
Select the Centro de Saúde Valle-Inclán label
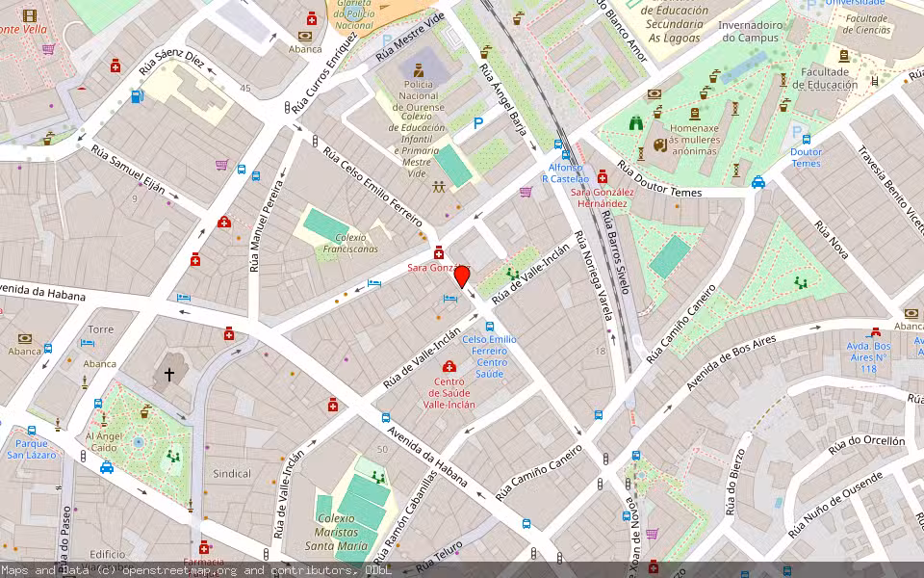click(x=449, y=394)
